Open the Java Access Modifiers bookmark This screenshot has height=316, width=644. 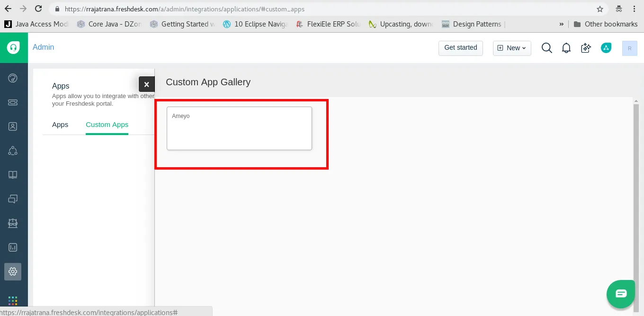(x=37, y=24)
